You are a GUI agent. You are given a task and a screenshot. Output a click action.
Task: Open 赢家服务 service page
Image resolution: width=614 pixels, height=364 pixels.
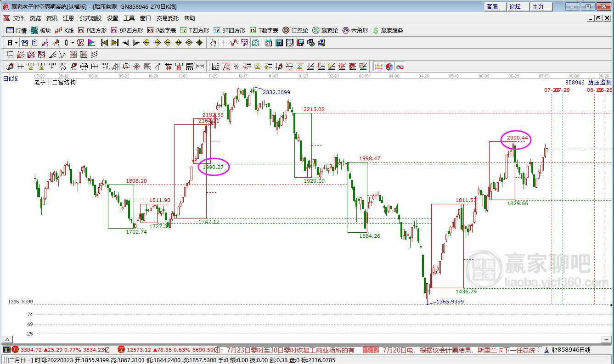tap(388, 30)
